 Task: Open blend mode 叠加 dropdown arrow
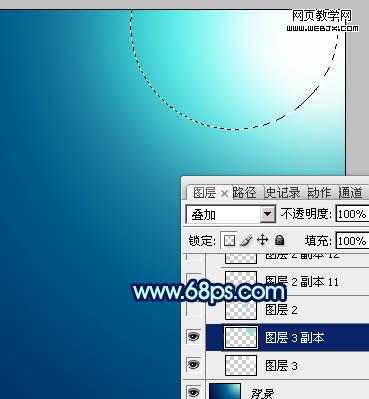pyautogui.click(x=268, y=214)
